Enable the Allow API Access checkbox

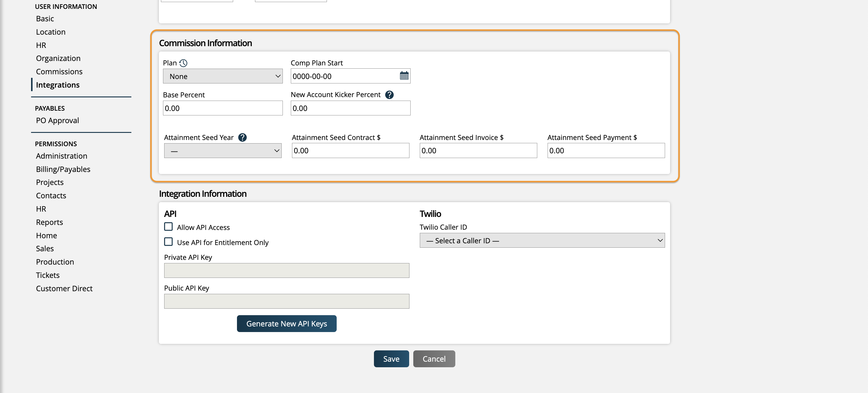168,227
